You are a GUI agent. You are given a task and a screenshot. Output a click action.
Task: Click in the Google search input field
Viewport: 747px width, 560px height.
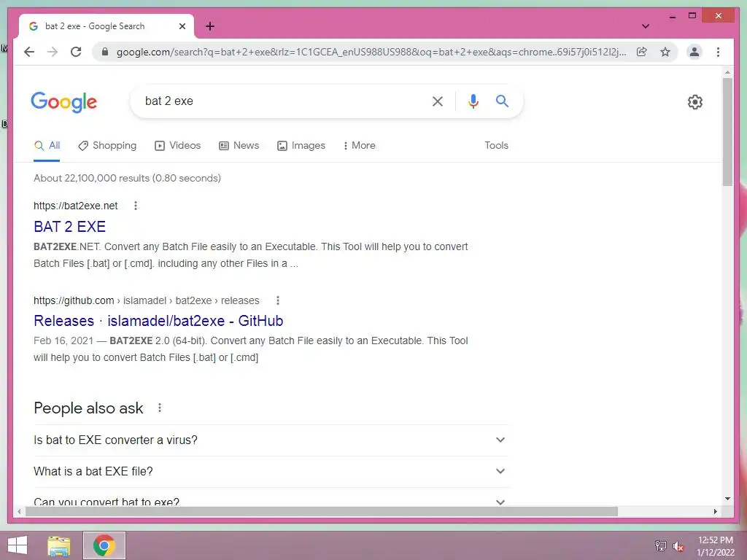284,101
